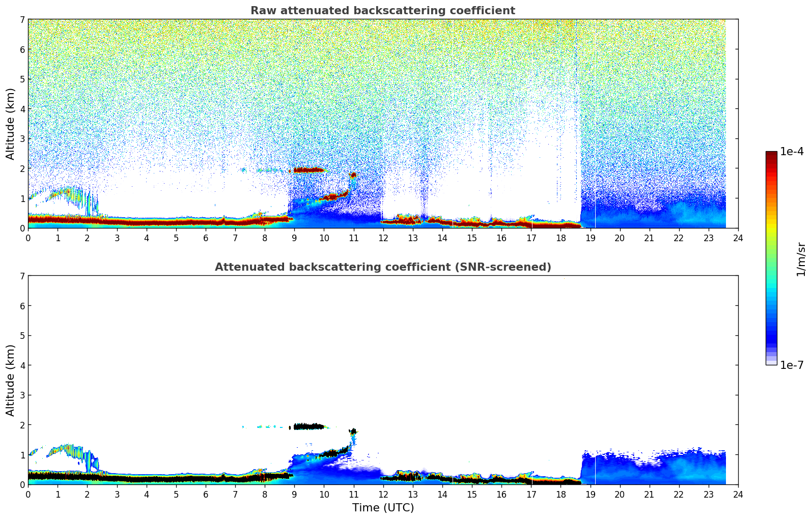Click hour 24 tick label on top plot axis
Image resolution: width=812 pixels, height=519 pixels.
[x=738, y=238]
